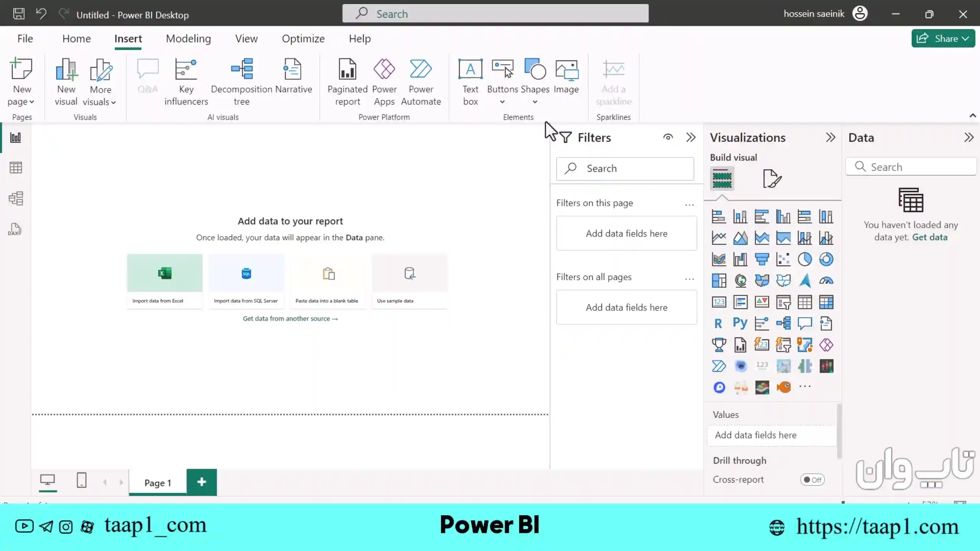980x551 pixels.
Task: Toggle Cross-report drill through switch
Action: pos(813,480)
